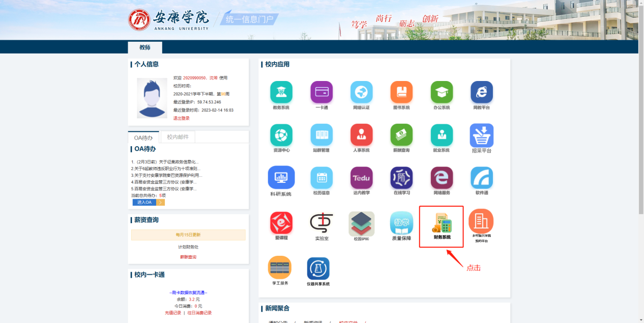Image resolution: width=644 pixels, height=323 pixels.
Task: Click the 进入OA button
Action: click(x=144, y=202)
